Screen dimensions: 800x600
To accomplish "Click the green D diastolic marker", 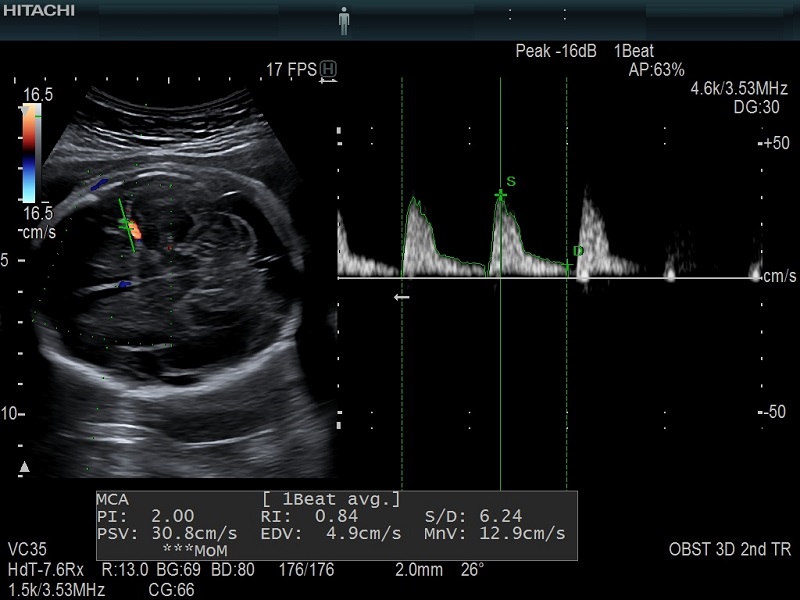I will pyautogui.click(x=568, y=266).
